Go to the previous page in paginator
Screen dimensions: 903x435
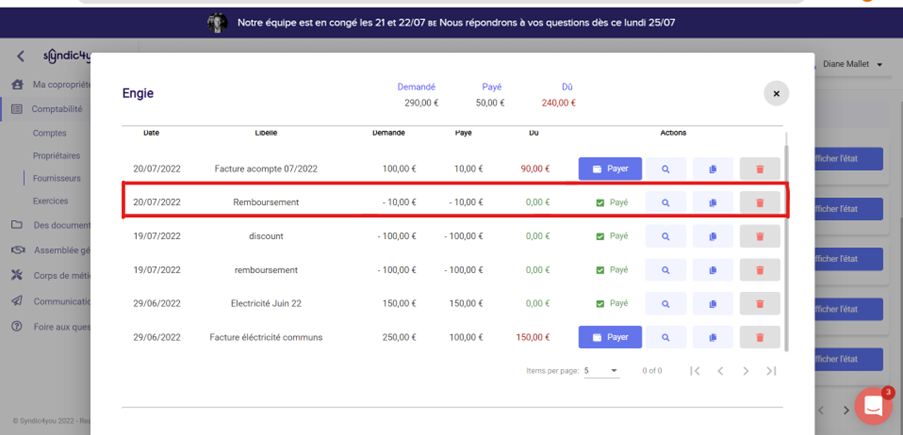[x=720, y=371]
